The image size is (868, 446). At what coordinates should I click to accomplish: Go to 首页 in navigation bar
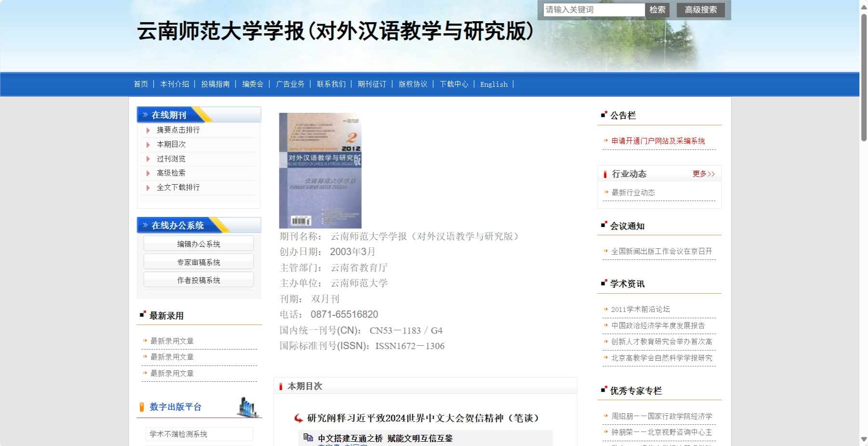tap(141, 84)
